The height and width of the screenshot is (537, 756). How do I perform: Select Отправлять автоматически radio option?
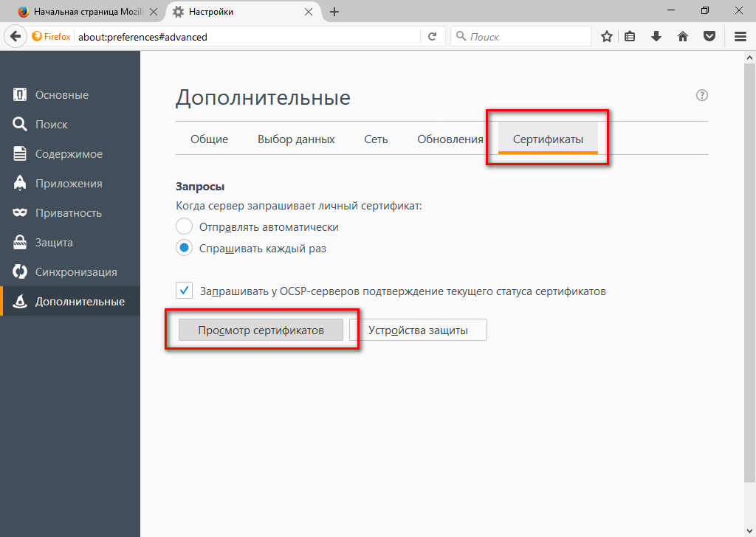[x=184, y=226]
